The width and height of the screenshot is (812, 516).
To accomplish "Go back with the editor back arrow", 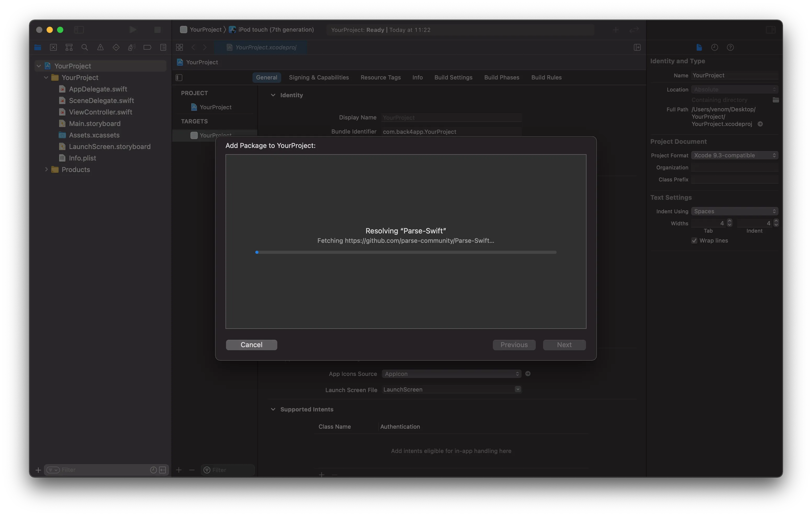I will [193, 48].
